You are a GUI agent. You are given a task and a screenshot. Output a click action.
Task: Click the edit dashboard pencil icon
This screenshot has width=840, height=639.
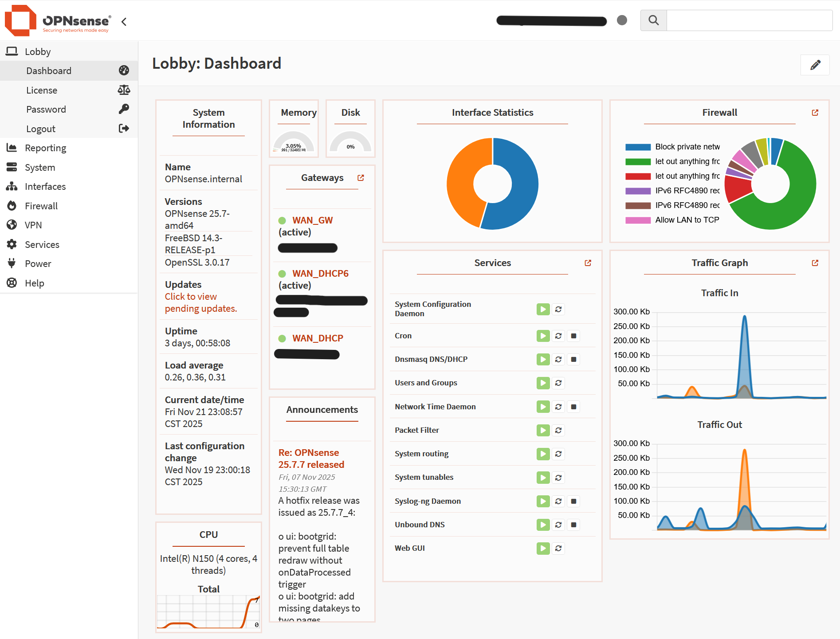(815, 65)
